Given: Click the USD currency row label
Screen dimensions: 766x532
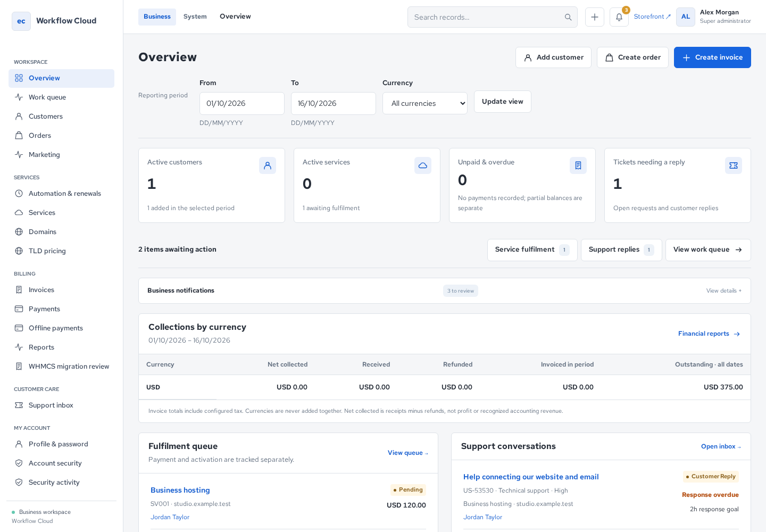Looking at the screenshot, I should (153, 387).
